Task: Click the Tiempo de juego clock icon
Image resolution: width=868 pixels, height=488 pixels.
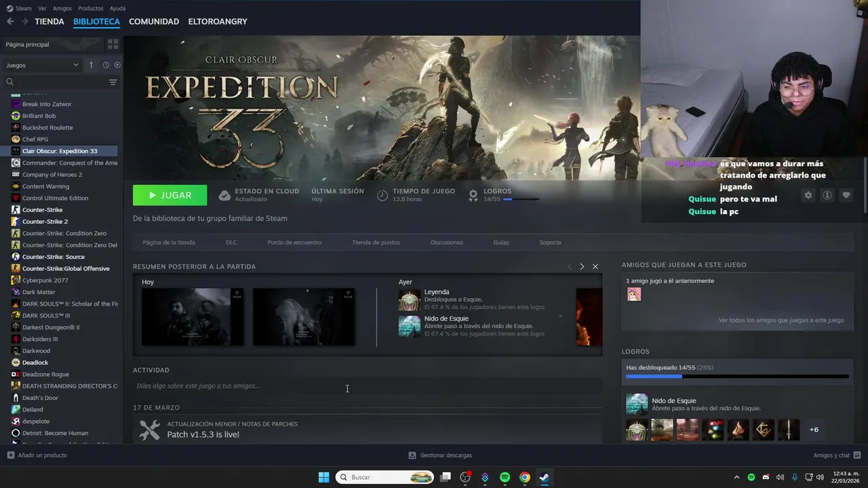Action: pyautogui.click(x=382, y=195)
